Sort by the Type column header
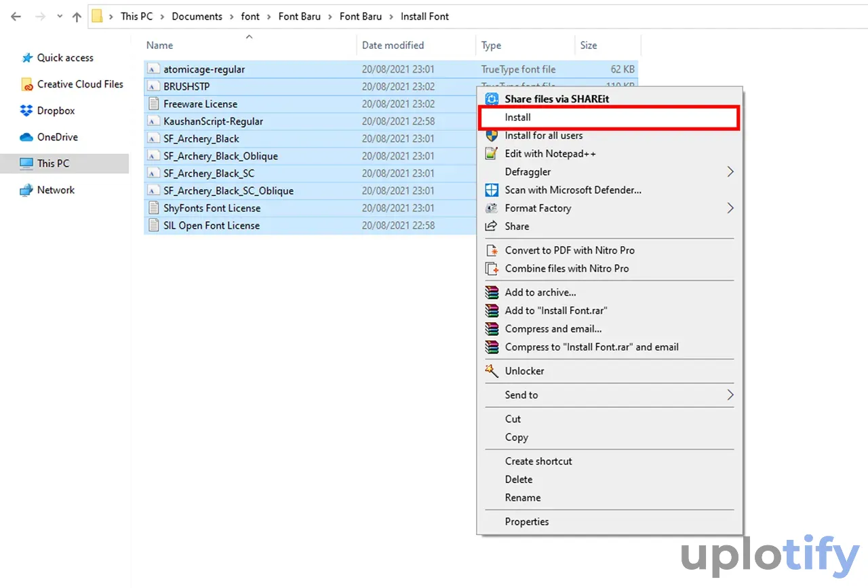 492,45
